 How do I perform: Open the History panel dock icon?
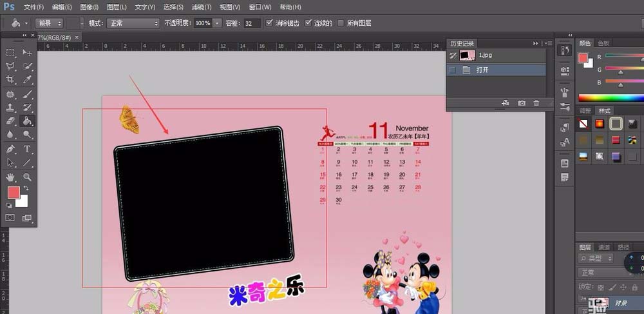(565, 50)
